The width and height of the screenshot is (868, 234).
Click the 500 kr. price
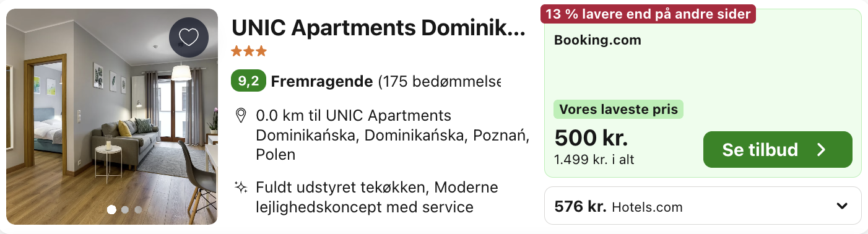[591, 137]
